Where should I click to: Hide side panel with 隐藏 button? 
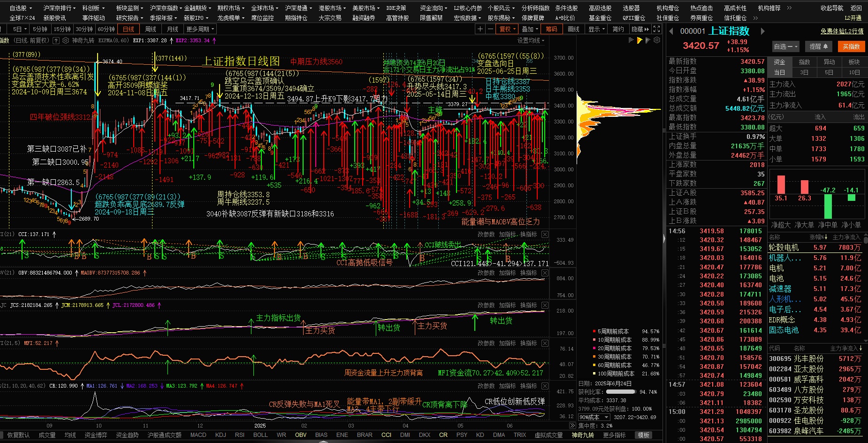point(640,29)
